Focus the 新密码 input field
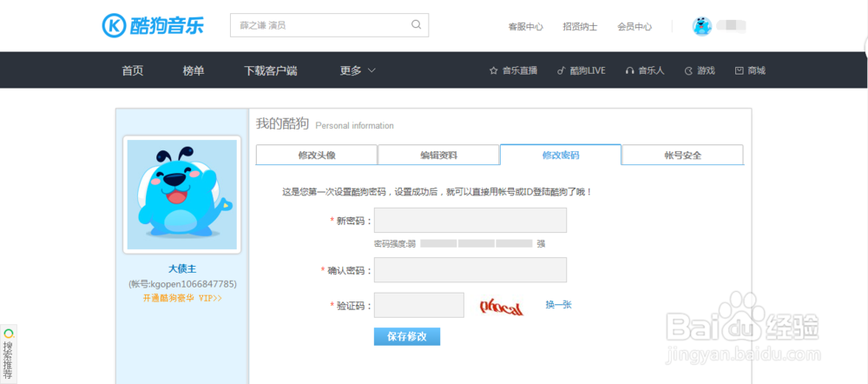The height and width of the screenshot is (384, 868). [470, 220]
